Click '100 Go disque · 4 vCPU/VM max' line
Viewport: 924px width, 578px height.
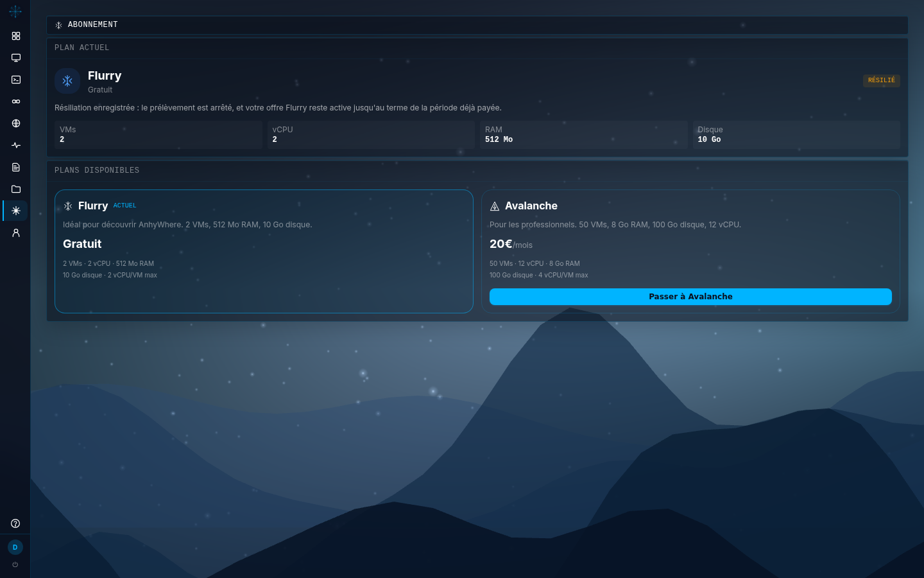(539, 275)
